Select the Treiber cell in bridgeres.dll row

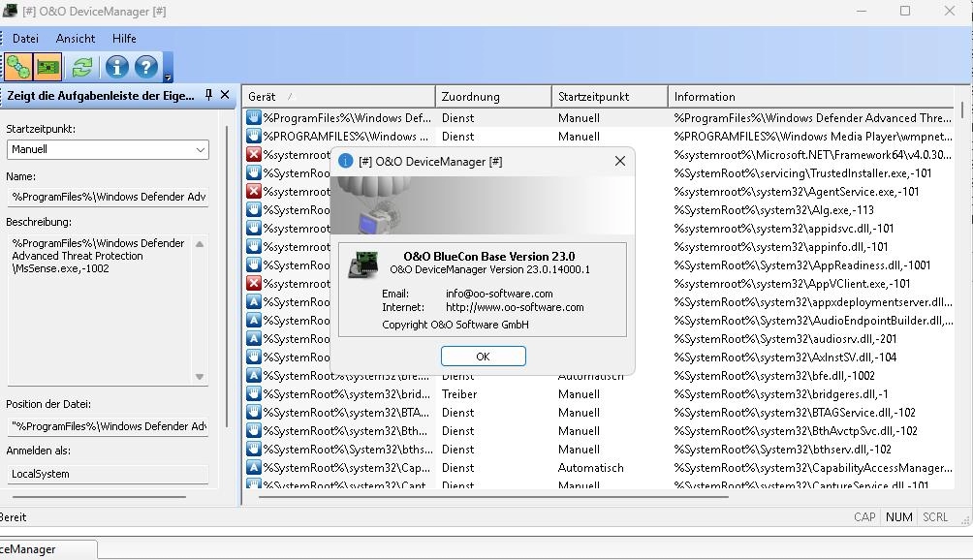tap(459, 393)
